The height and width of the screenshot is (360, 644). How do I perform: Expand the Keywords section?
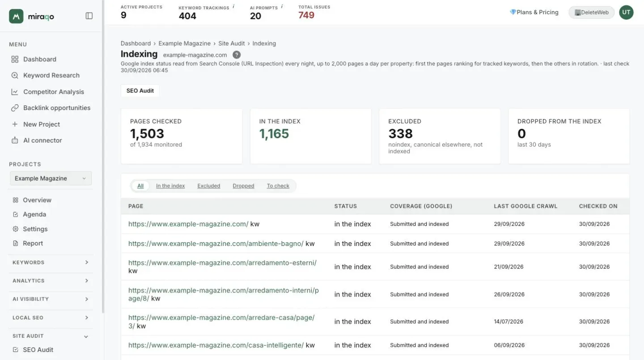coord(51,263)
